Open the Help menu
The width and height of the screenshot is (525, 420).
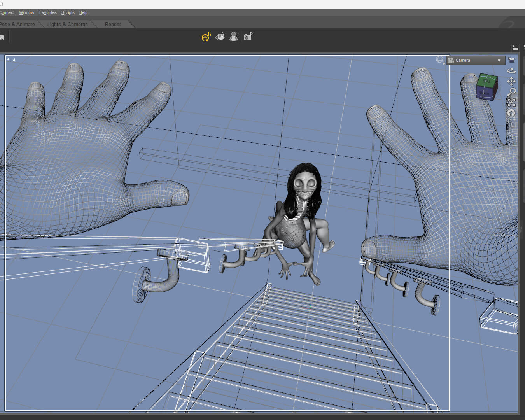83,12
